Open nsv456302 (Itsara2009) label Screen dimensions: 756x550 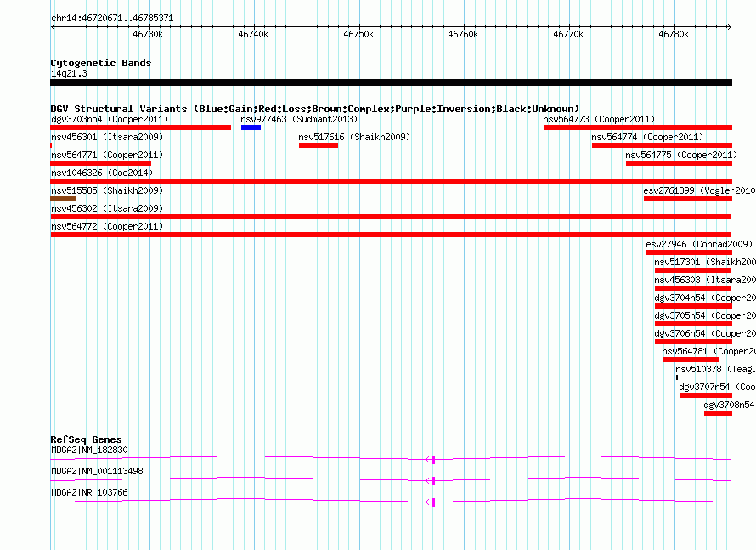click(107, 208)
